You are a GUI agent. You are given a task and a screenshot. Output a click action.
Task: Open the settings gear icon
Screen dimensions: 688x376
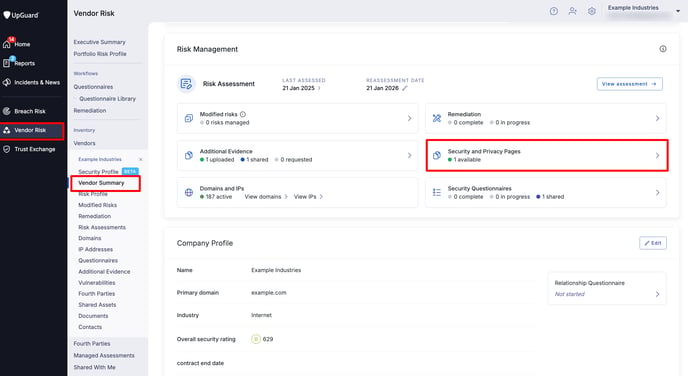(591, 11)
